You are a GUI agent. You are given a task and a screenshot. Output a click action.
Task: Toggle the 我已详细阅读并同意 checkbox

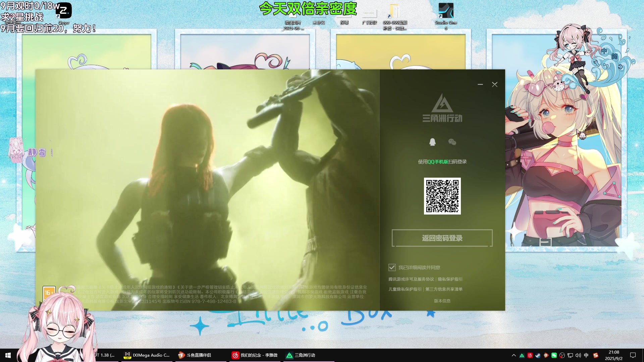point(392,267)
